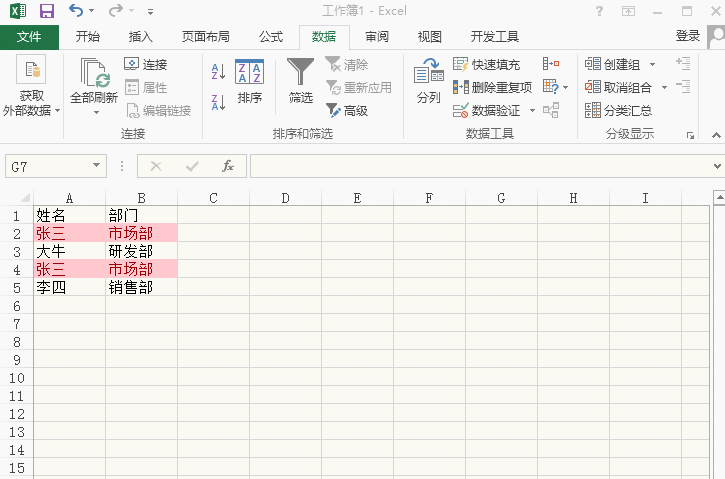This screenshot has width=725, height=479.
Task: Switch to the 开始 ribbon tab
Action: pos(88,37)
